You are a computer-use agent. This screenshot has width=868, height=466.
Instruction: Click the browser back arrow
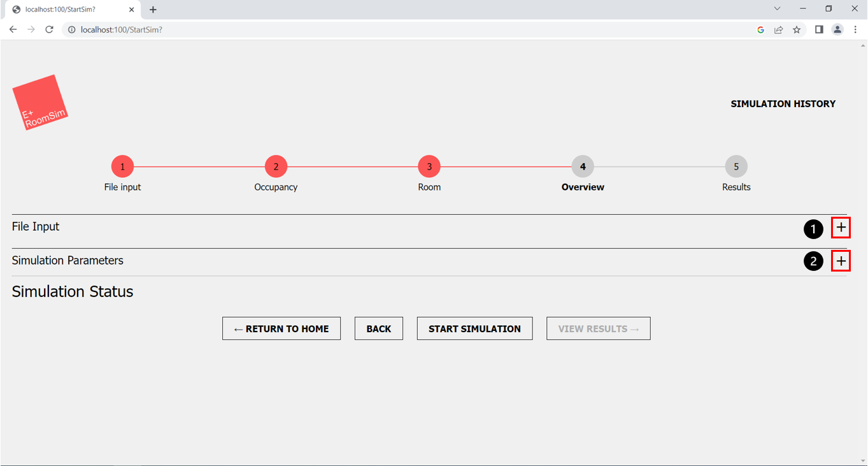[x=13, y=30]
